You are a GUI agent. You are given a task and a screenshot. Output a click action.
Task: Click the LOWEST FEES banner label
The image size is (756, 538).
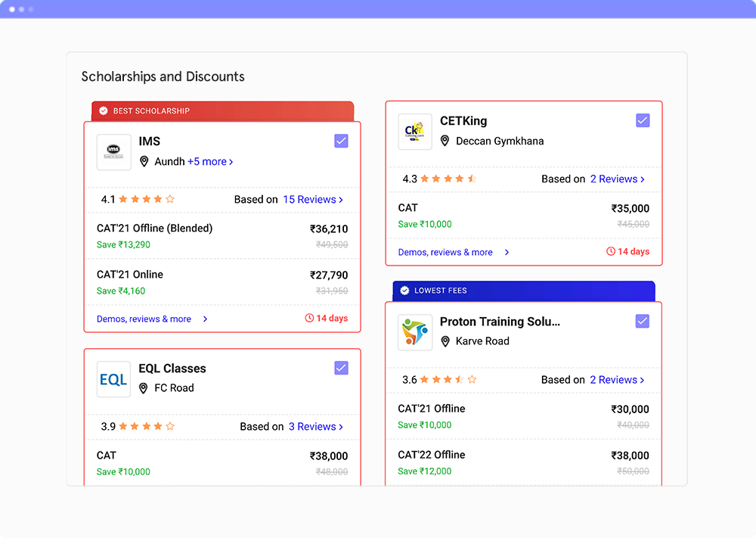click(441, 291)
